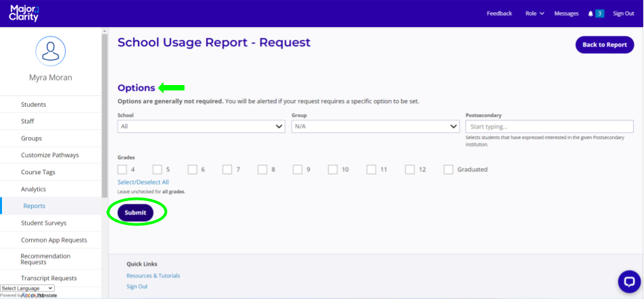This screenshot has width=644, height=299.
Task: Tick the Graduated checkbox
Action: pyautogui.click(x=449, y=169)
